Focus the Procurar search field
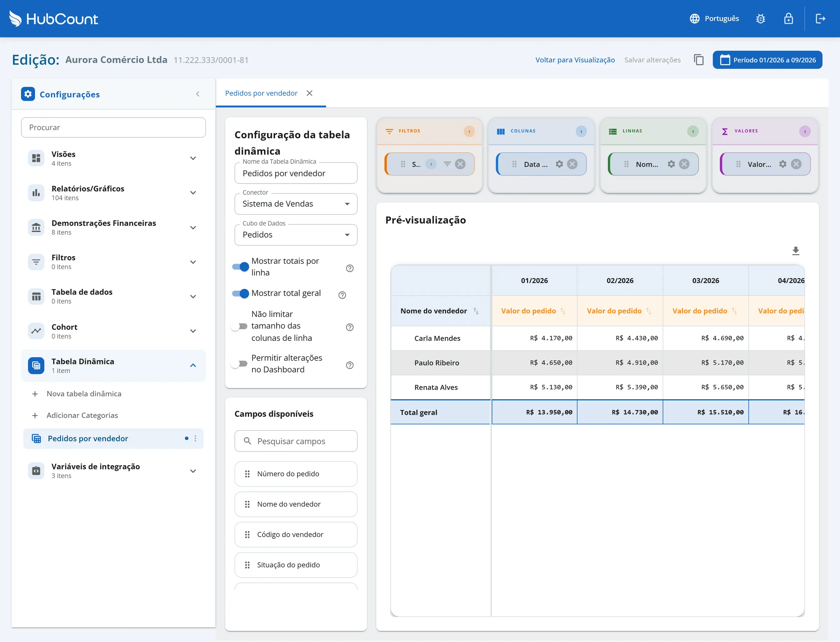This screenshot has height=642, width=840. [113, 127]
